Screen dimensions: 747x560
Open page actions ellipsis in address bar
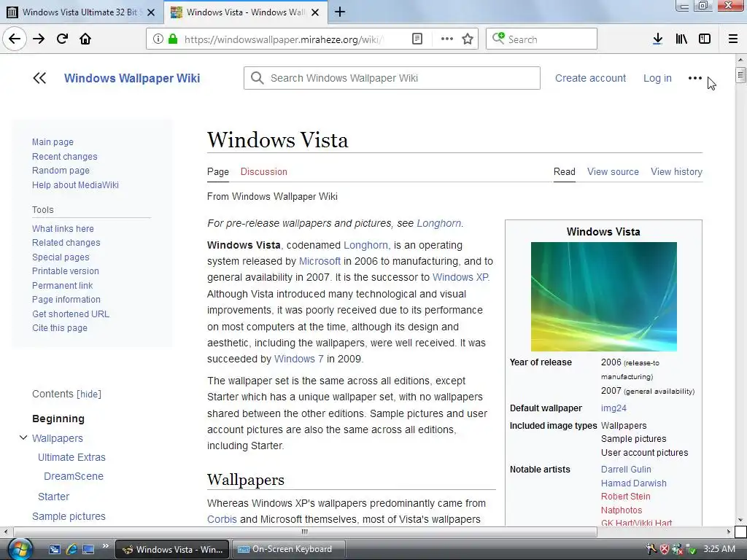pos(447,39)
